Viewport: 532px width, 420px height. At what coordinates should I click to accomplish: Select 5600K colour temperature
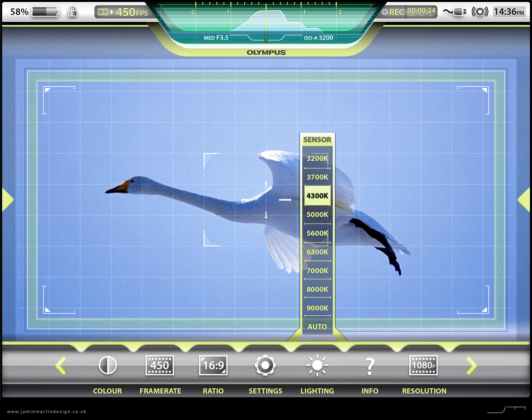pos(317,233)
